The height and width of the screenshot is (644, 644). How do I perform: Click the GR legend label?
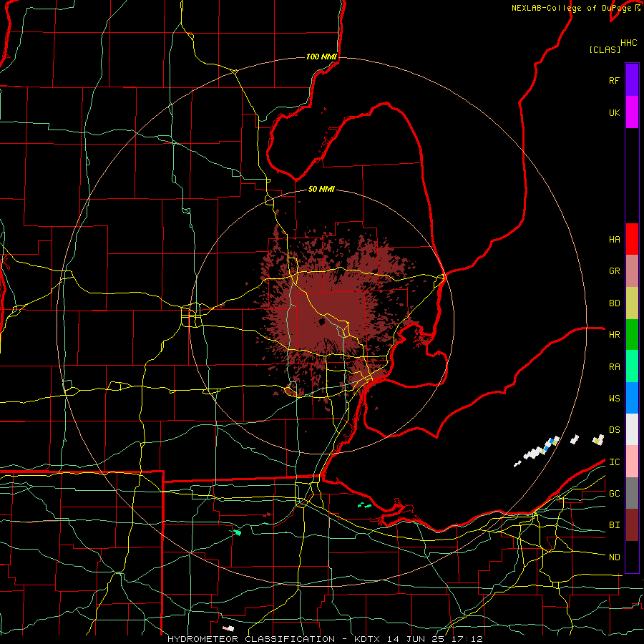pos(614,271)
